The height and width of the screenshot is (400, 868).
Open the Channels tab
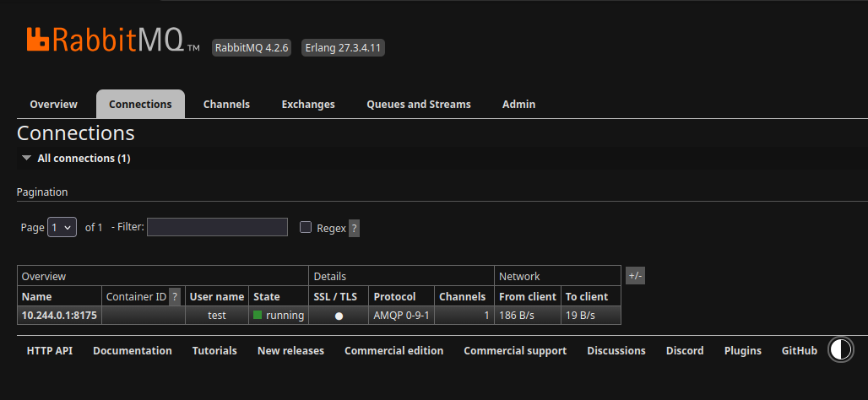226,104
